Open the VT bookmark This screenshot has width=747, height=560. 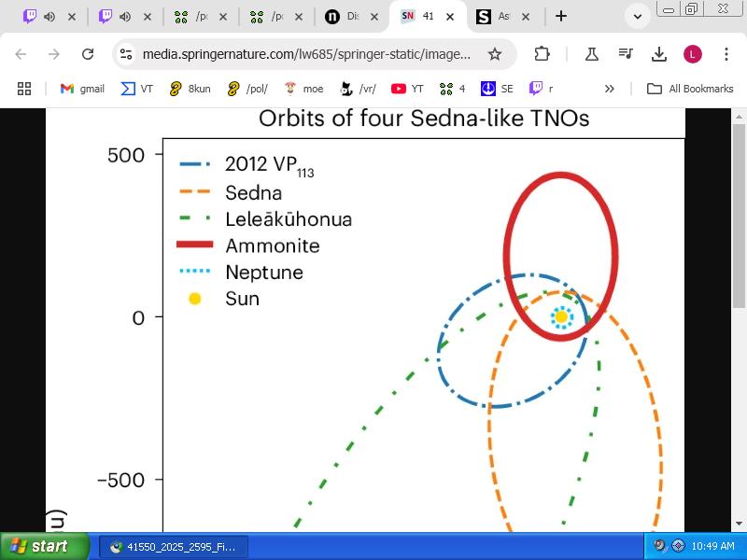(137, 89)
